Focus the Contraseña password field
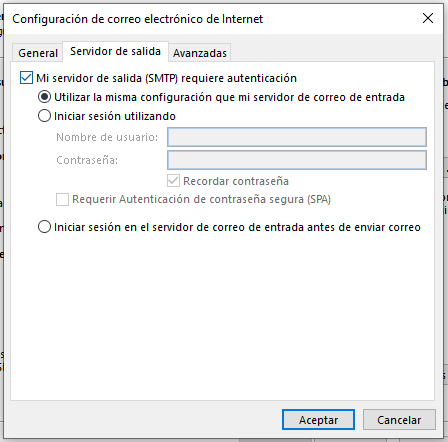This screenshot has width=448, height=442. coord(297,160)
